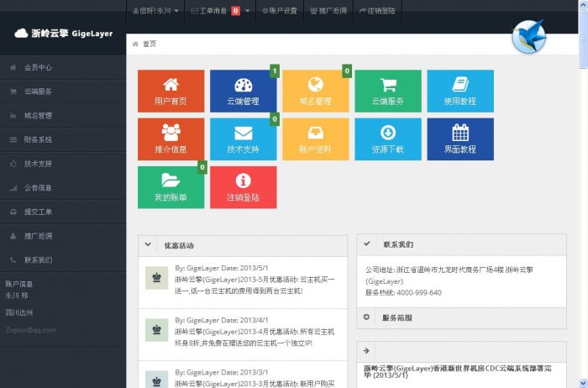
Task: Click the red 0 message count badge
Action: [235, 11]
